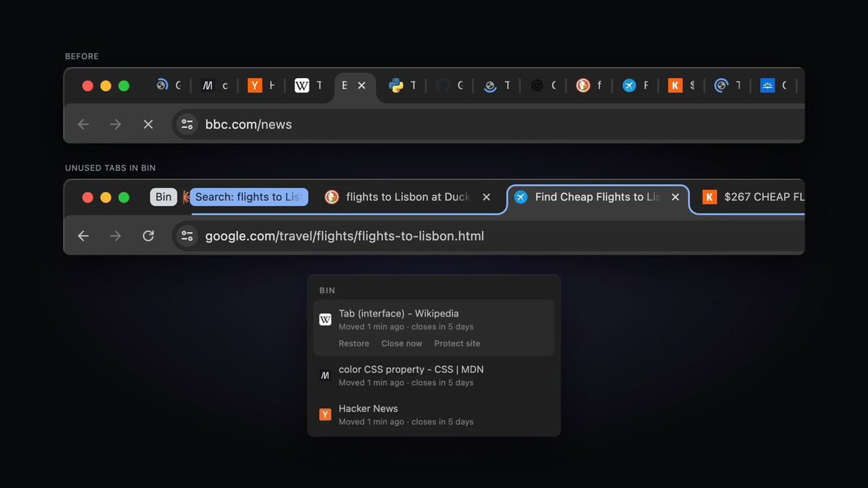Open the Kayak tab in the Before window
Viewport: 868px width, 488px height.
(x=681, y=85)
